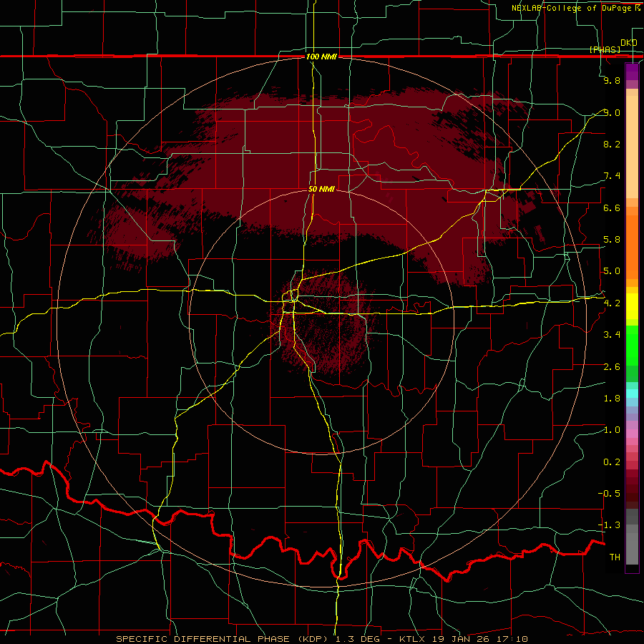Pick the pink band near 1.0
Viewport: 644px width, 644px height.
632,434
